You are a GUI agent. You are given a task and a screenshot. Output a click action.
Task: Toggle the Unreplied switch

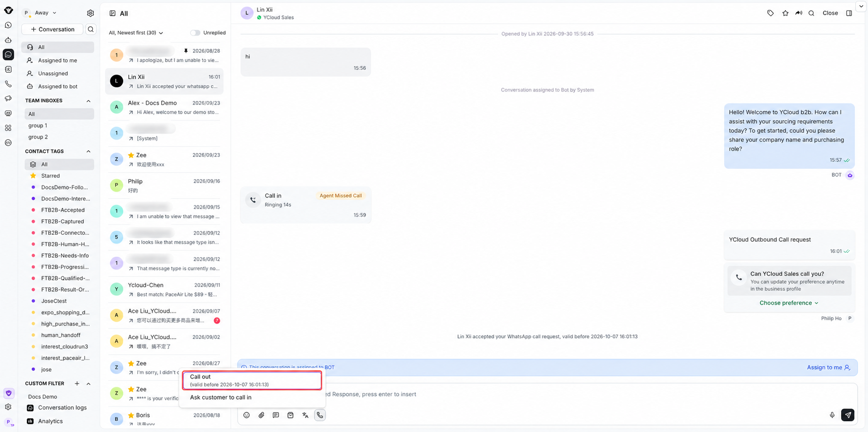(195, 33)
